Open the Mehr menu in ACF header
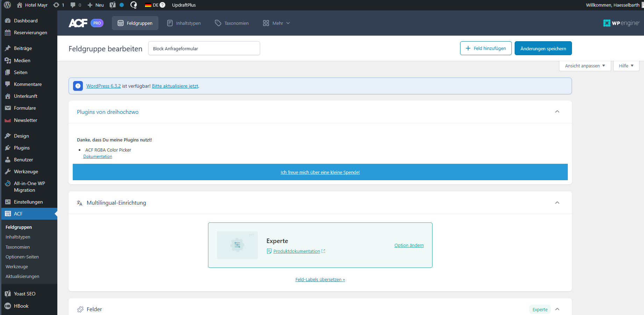 click(x=276, y=23)
